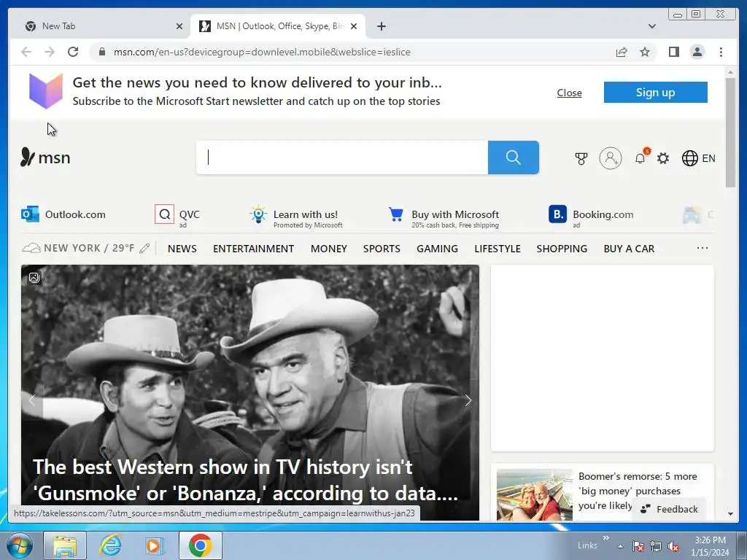Open a new browser tab

coord(381,26)
